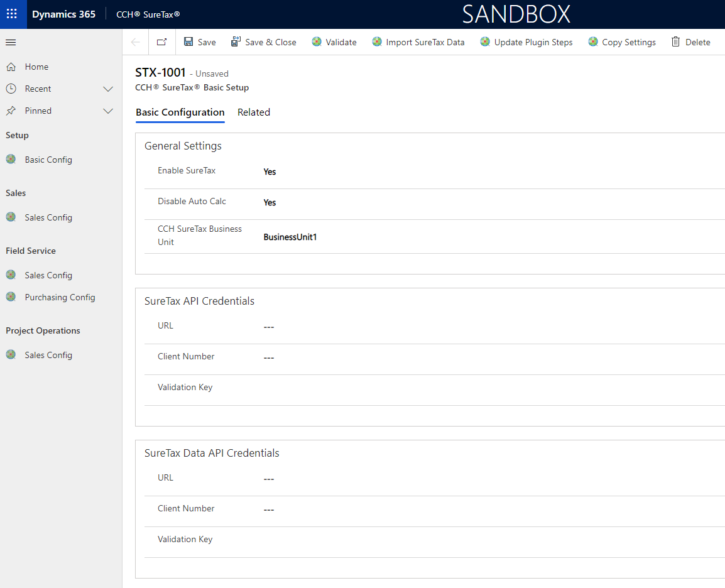Click the Delete trash can icon
Image resolution: width=725 pixels, height=588 pixels.
[675, 42]
